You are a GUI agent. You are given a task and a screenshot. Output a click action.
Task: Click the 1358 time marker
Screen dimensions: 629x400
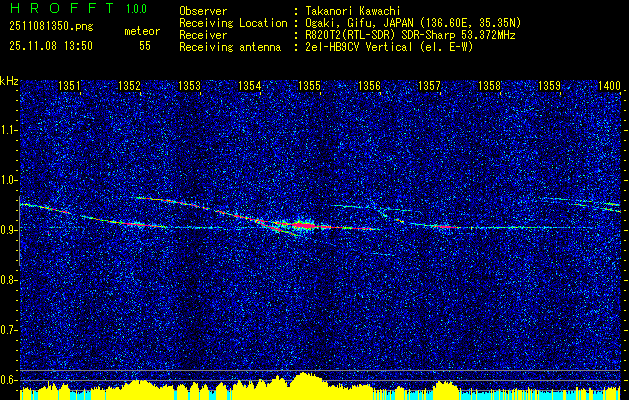pos(489,85)
